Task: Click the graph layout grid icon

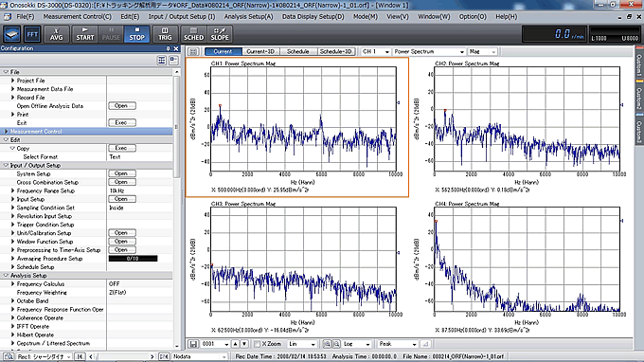Action: coord(193,52)
